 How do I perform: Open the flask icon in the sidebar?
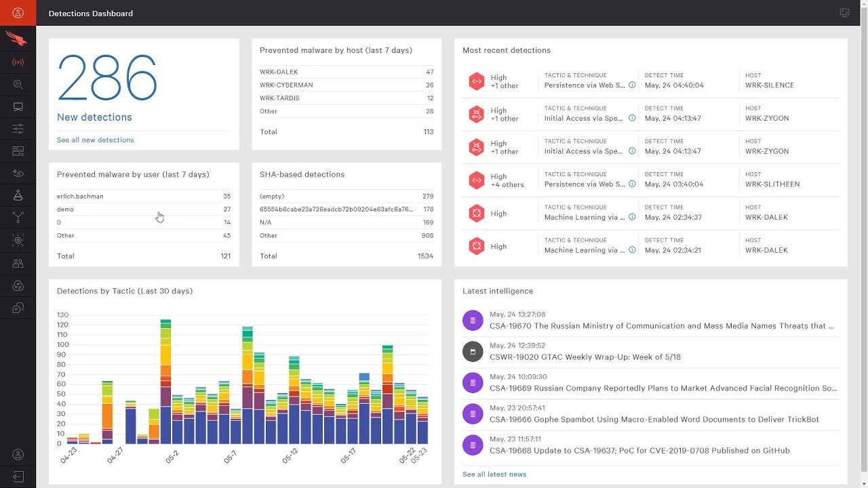pyautogui.click(x=18, y=196)
